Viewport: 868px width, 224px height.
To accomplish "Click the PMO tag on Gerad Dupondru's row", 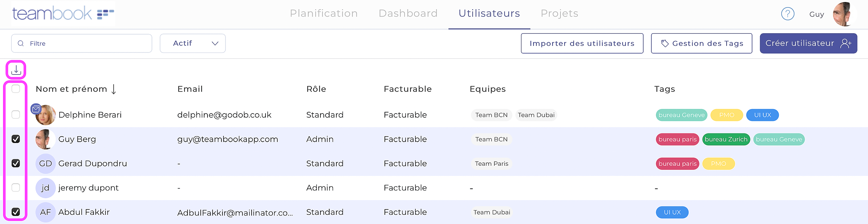I will (718, 164).
